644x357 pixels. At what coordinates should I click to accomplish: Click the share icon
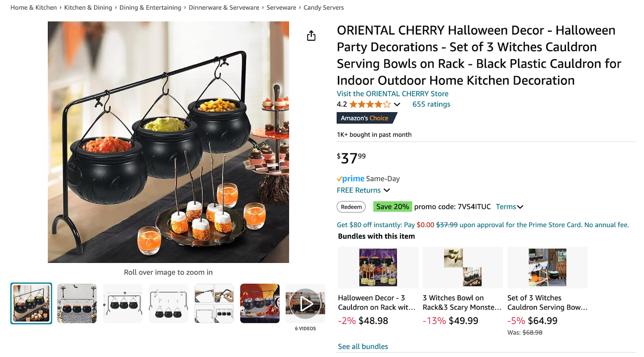coord(311,35)
